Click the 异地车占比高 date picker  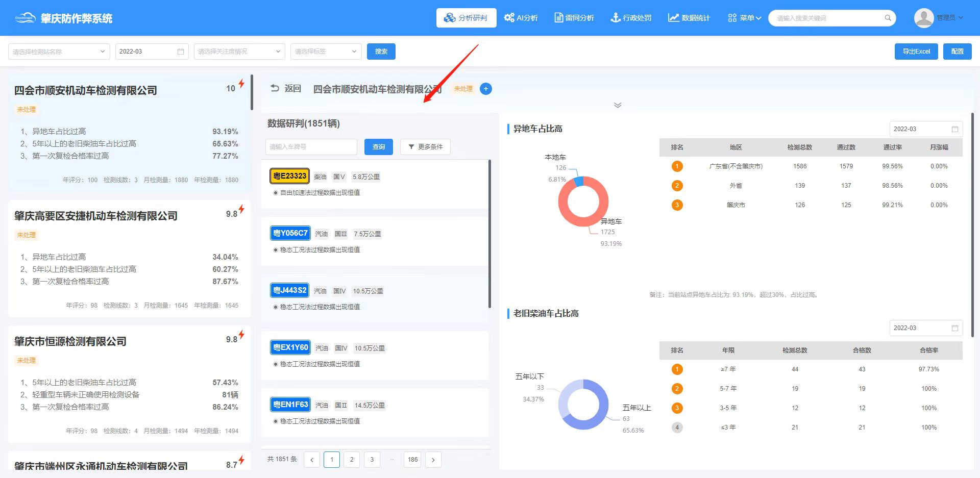click(926, 129)
